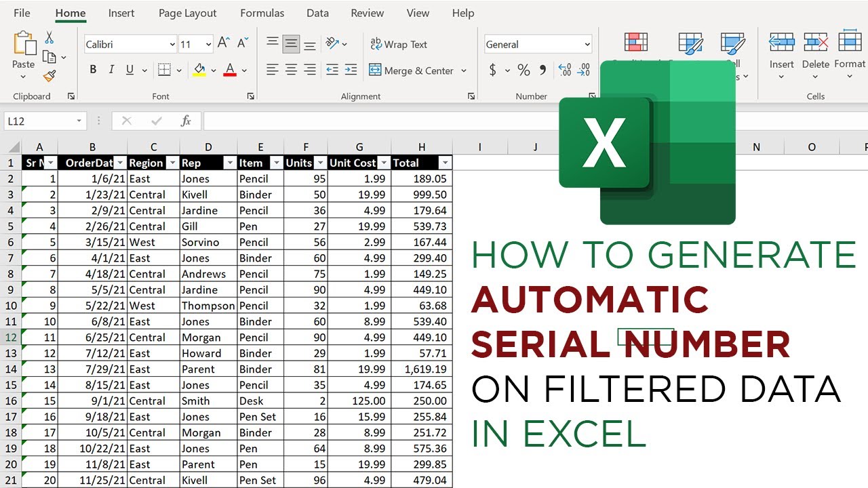
Task: Select Middle Align icon
Action: tap(291, 44)
